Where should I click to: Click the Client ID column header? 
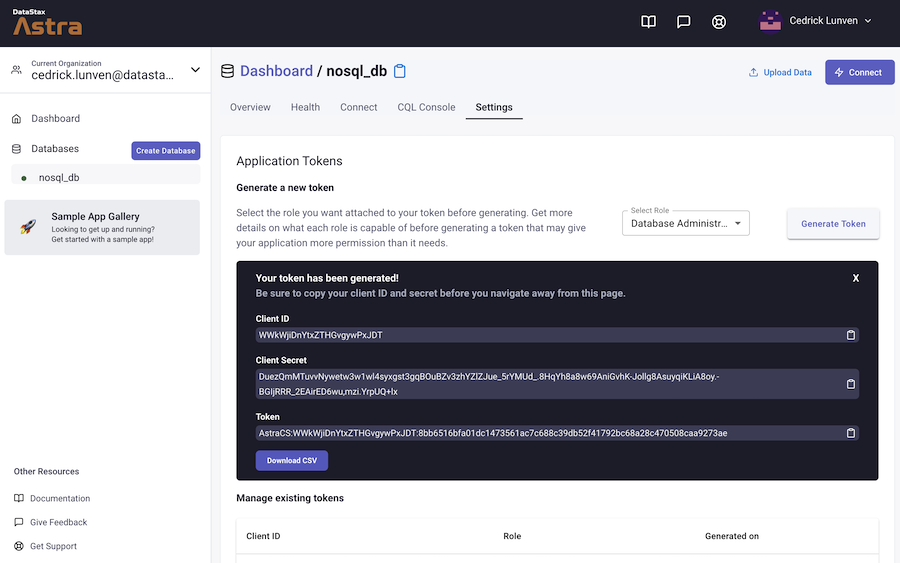pos(263,536)
